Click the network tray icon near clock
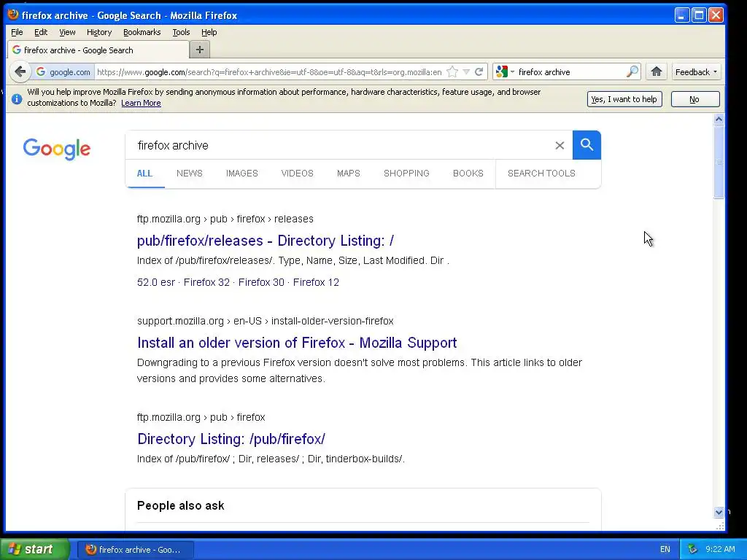The image size is (747, 560). 693,549
